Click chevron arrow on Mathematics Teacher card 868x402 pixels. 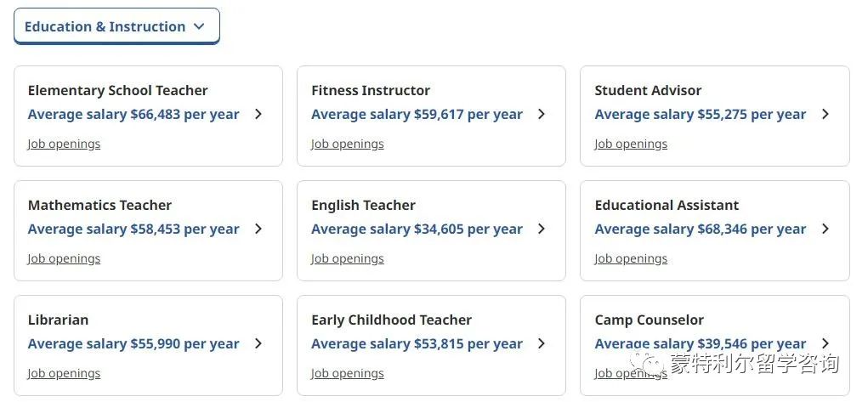(258, 229)
